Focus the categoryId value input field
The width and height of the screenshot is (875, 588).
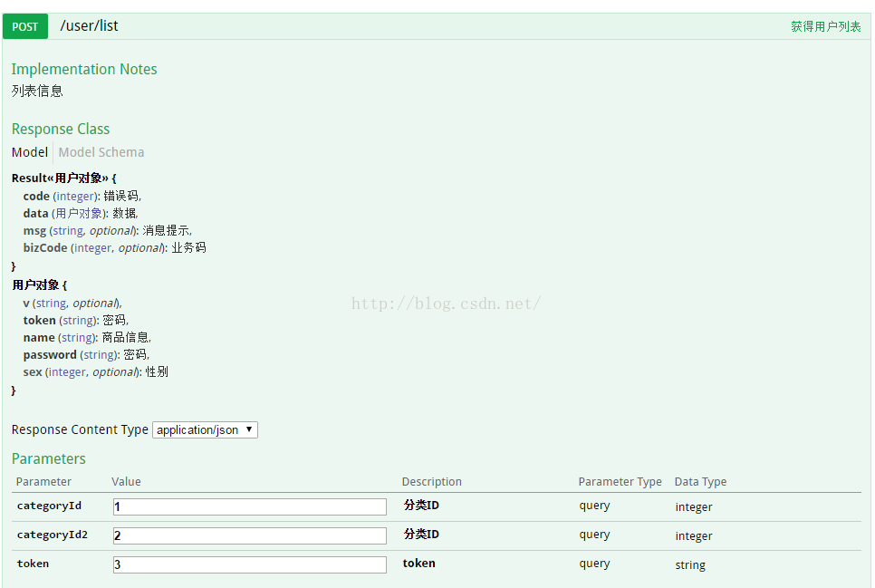tap(249, 506)
